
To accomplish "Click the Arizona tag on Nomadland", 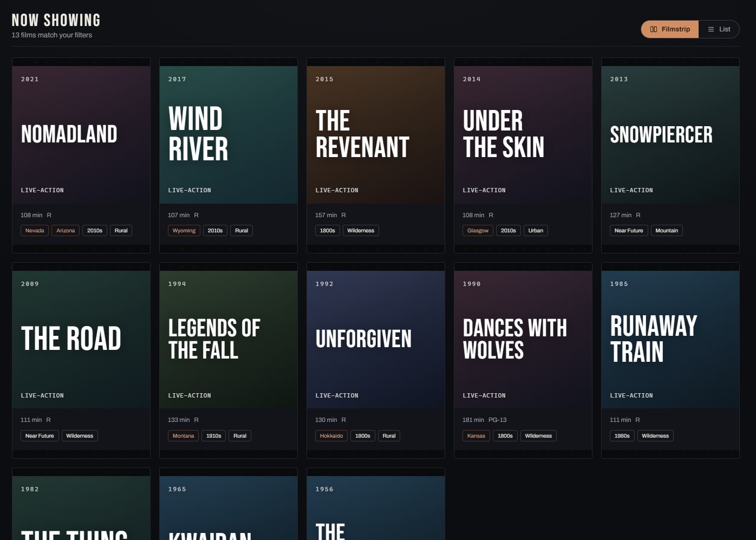I will pyautogui.click(x=66, y=231).
